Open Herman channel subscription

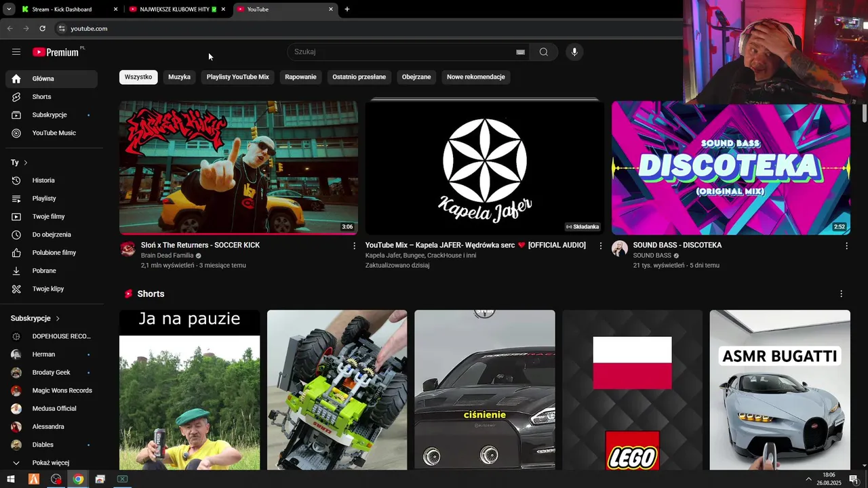tap(52, 354)
